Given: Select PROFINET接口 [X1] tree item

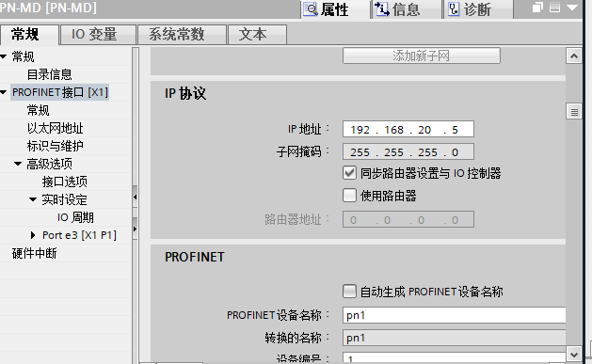Looking at the screenshot, I should 60,92.
